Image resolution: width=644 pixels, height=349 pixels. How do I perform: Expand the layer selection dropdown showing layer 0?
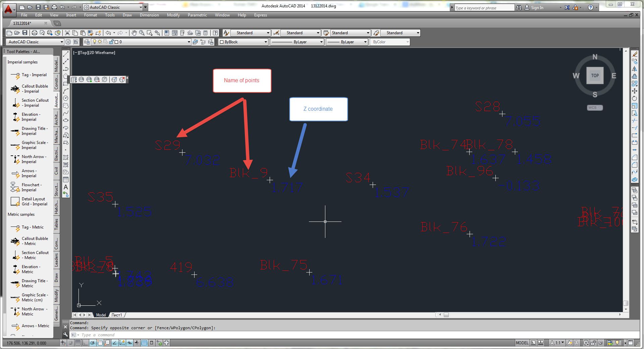188,42
